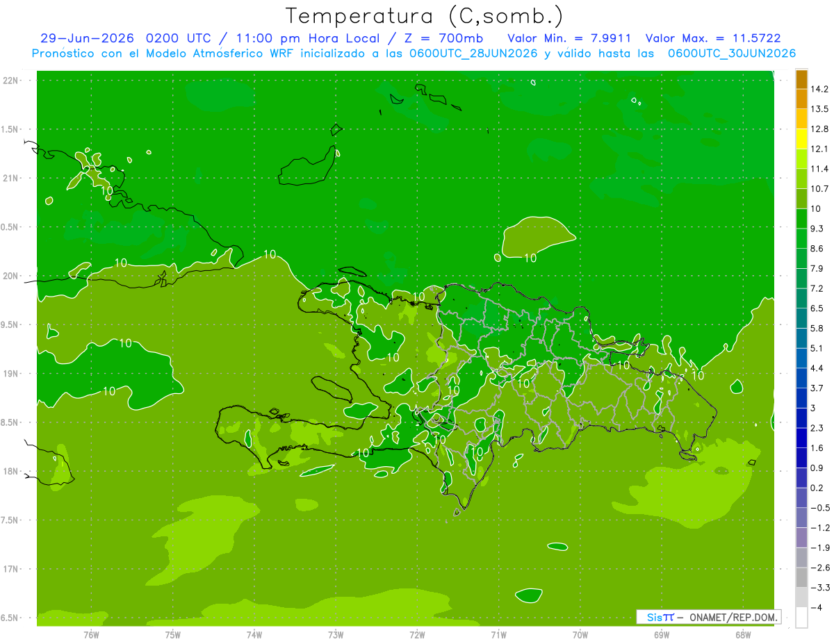Screen dimensions: 834x644
Task: Click the title "Temperatura (C,somb.)"
Action: point(425,17)
